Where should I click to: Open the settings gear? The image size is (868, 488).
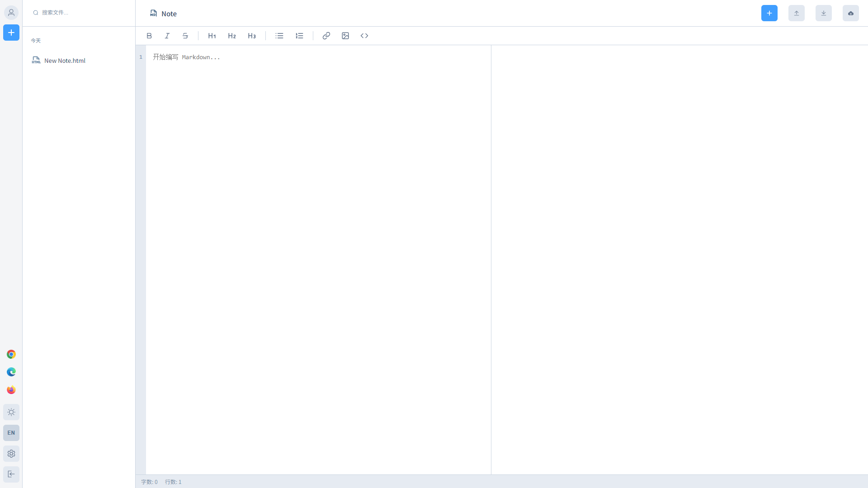pos(11,454)
